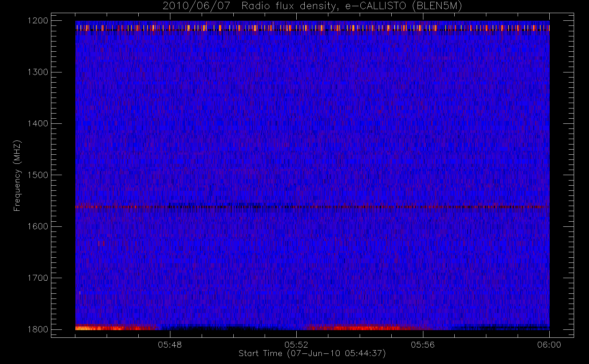Click the date 2010/06/07 in the title
589x364 pixels.
pos(197,6)
